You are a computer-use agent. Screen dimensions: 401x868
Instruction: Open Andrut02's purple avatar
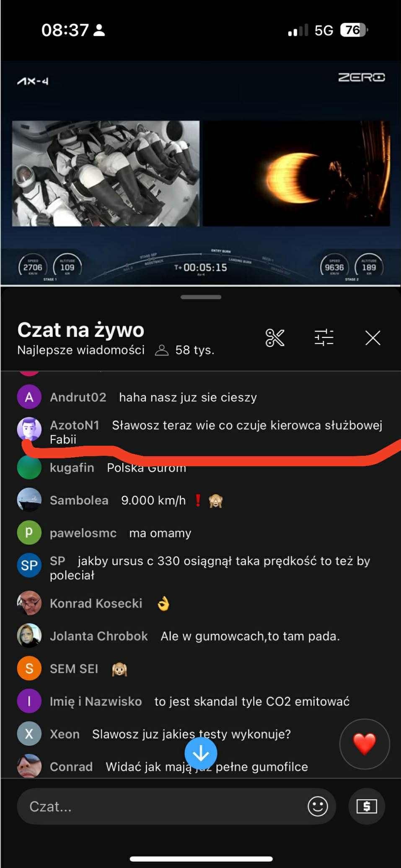point(29,397)
